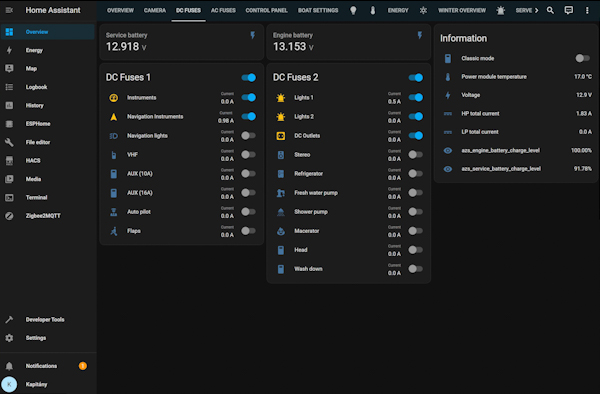Click the Voltage 12.9 V value

(584, 95)
